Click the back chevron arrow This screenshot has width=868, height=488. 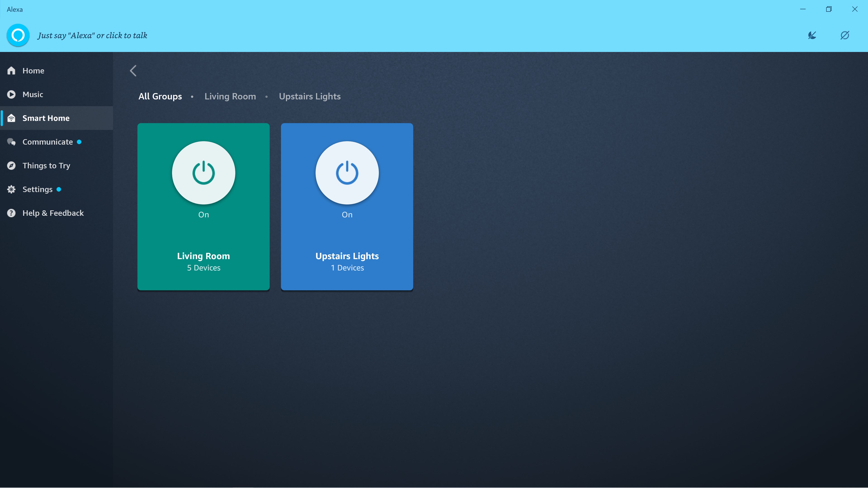coord(133,71)
